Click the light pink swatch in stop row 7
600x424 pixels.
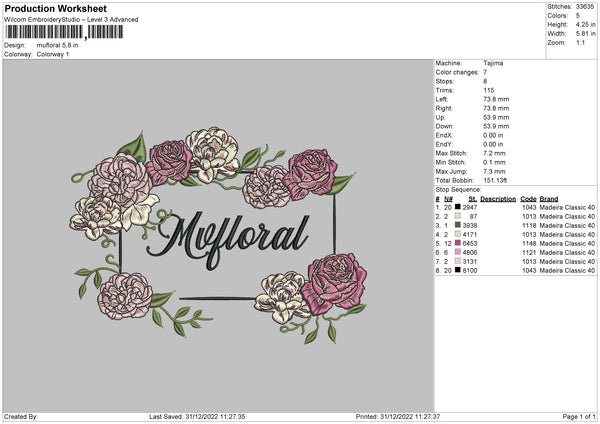coord(457,261)
